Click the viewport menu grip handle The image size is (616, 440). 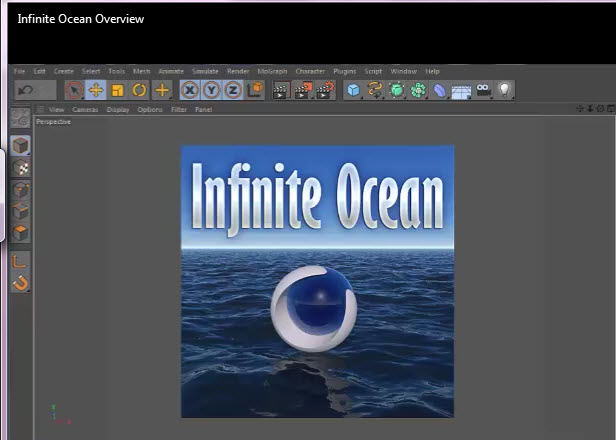tap(40, 109)
